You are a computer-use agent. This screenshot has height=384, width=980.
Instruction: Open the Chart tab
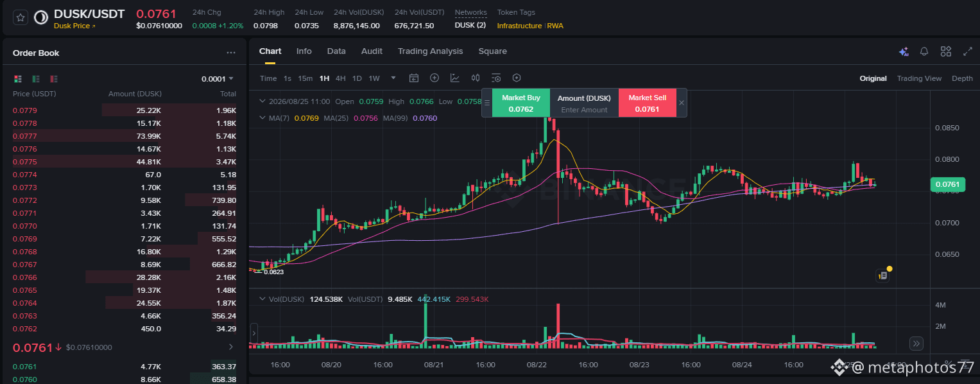pyautogui.click(x=270, y=51)
